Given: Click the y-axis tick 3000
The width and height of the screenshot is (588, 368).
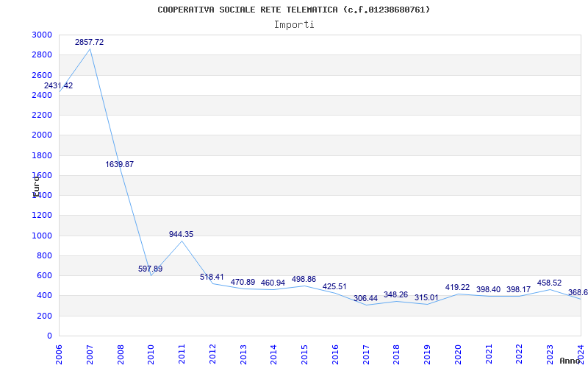Looking at the screenshot, I should tap(42, 35).
